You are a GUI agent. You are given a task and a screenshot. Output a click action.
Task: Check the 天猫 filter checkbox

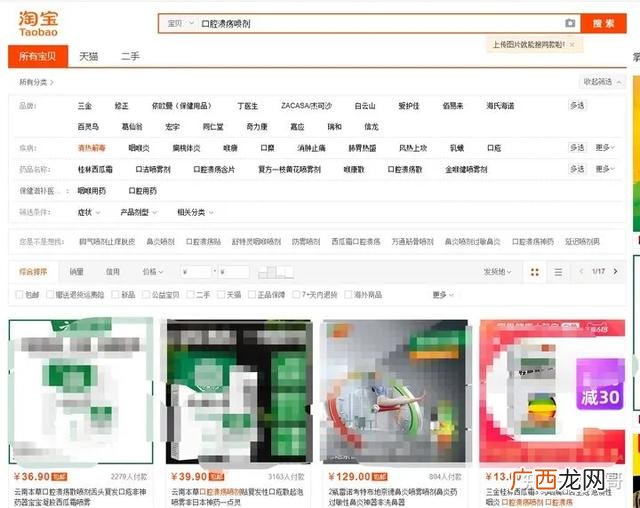click(x=221, y=294)
